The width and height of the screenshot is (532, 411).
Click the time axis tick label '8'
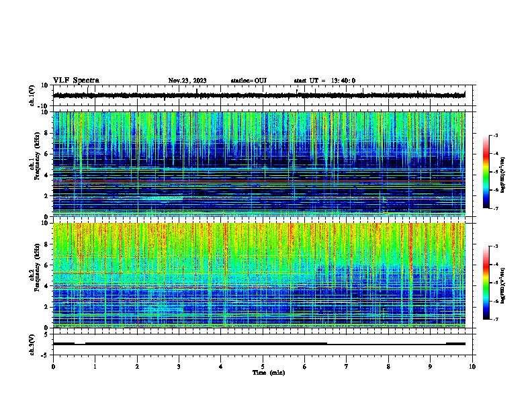point(388,367)
